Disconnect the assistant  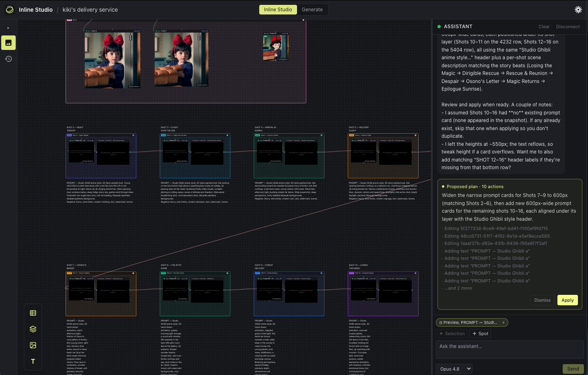click(568, 27)
